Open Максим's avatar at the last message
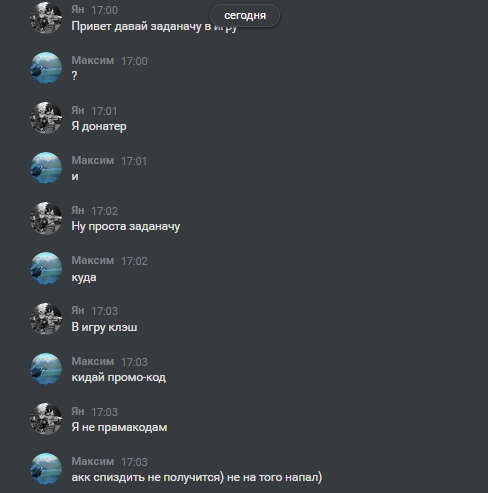This screenshot has height=493, width=488. tap(46, 469)
